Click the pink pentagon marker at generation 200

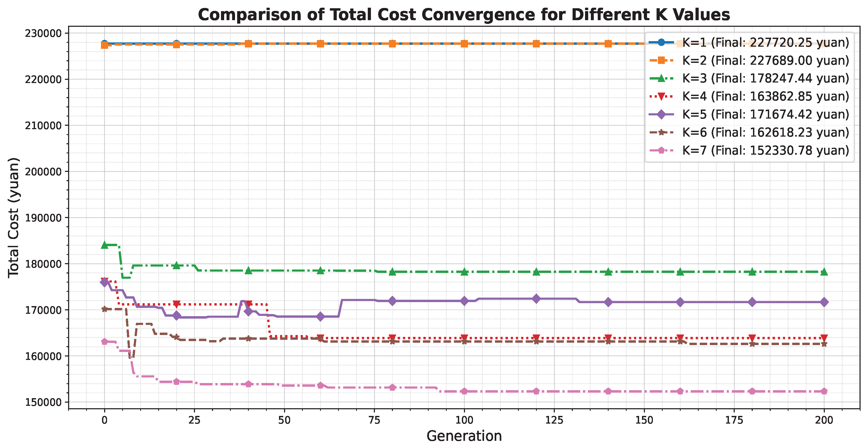point(824,391)
